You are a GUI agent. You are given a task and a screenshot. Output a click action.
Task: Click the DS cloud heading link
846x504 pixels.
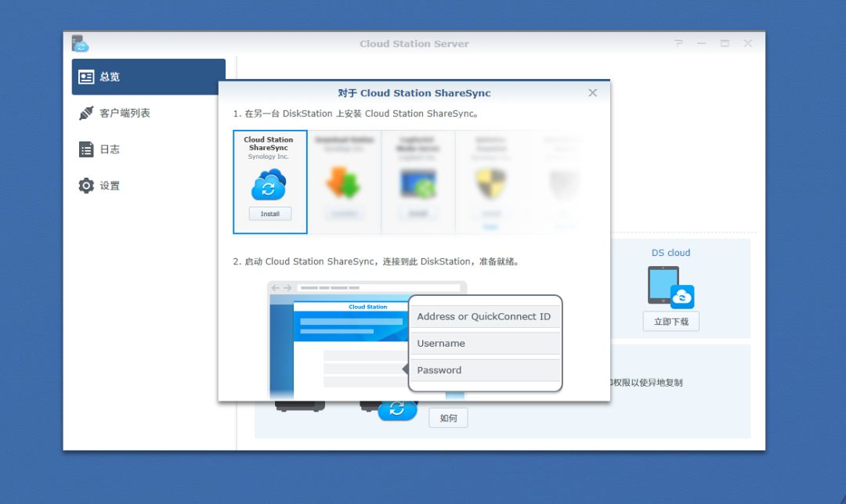(x=671, y=253)
